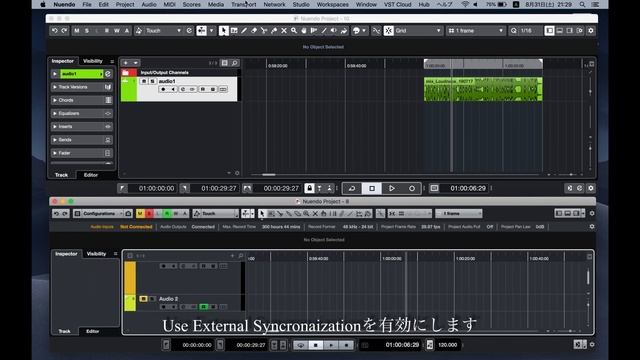Image resolution: width=640 pixels, height=360 pixels.
Task: Click record in the top transport bar
Action: tap(411, 188)
